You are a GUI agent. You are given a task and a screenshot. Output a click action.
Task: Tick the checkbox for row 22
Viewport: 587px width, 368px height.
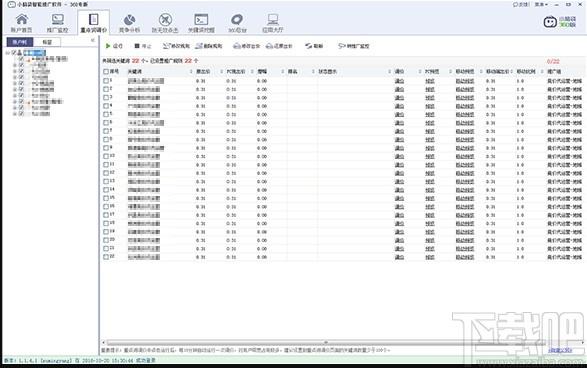coord(106,257)
